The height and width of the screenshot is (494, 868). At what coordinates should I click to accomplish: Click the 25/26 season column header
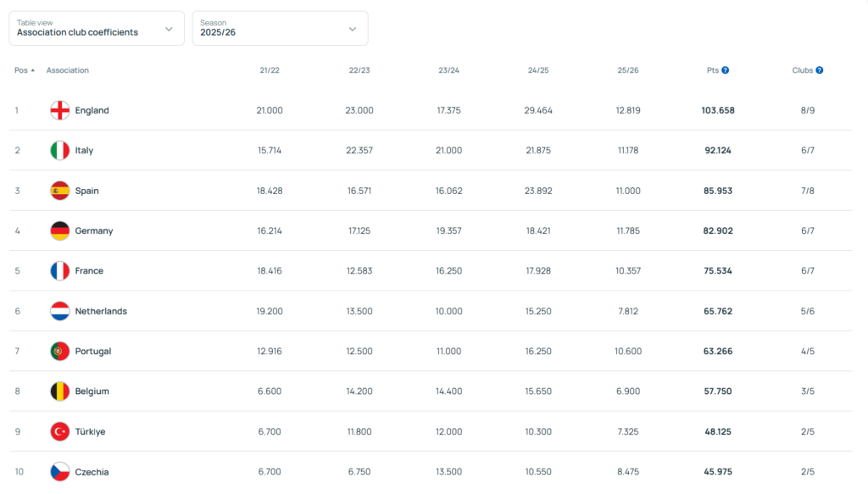click(628, 70)
